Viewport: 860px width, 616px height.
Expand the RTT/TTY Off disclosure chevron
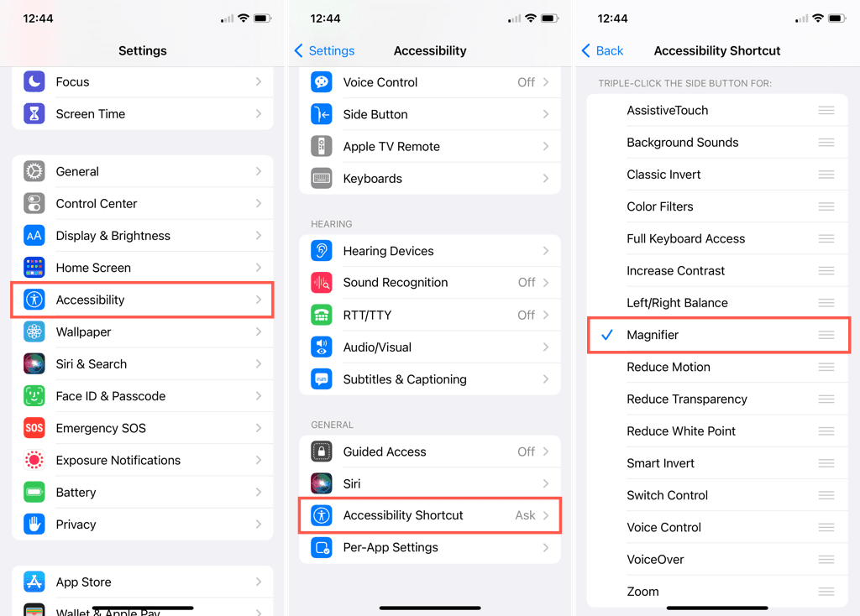click(546, 315)
